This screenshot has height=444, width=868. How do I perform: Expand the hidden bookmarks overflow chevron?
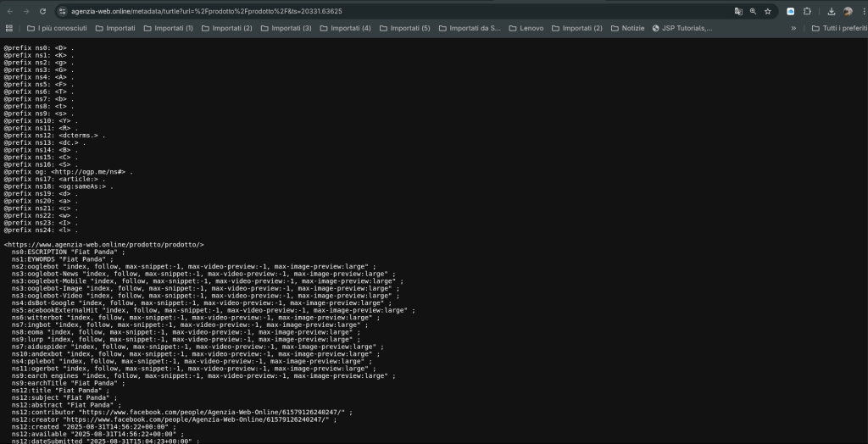pyautogui.click(x=793, y=28)
